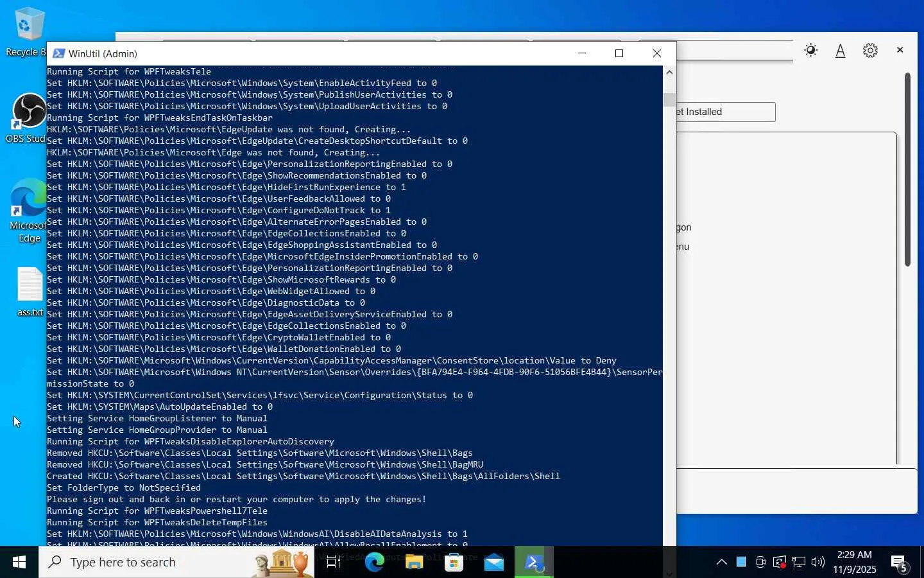
Task: Click 'Running Script for WPFTweaksDeleteTempFiles' line
Action: (157, 522)
